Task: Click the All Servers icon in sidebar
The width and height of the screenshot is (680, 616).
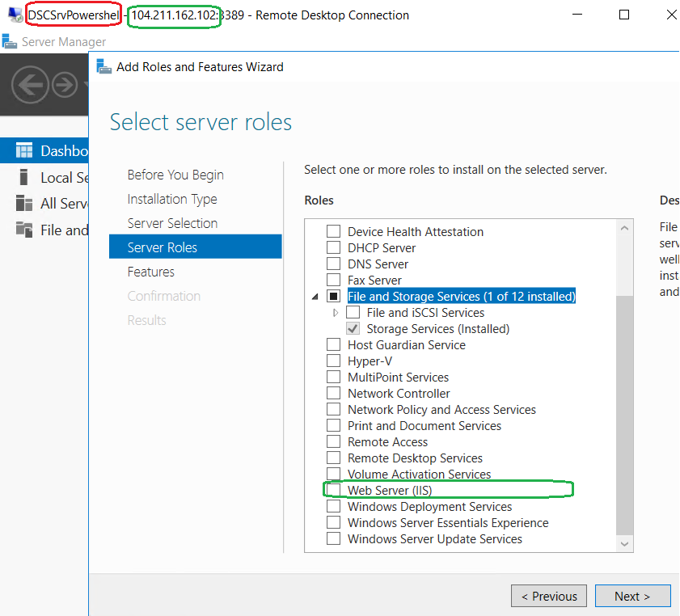Action: [x=24, y=204]
